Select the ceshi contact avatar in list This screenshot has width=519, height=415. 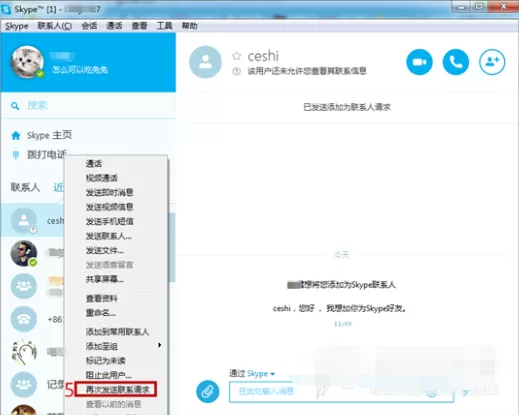pyautogui.click(x=24, y=221)
